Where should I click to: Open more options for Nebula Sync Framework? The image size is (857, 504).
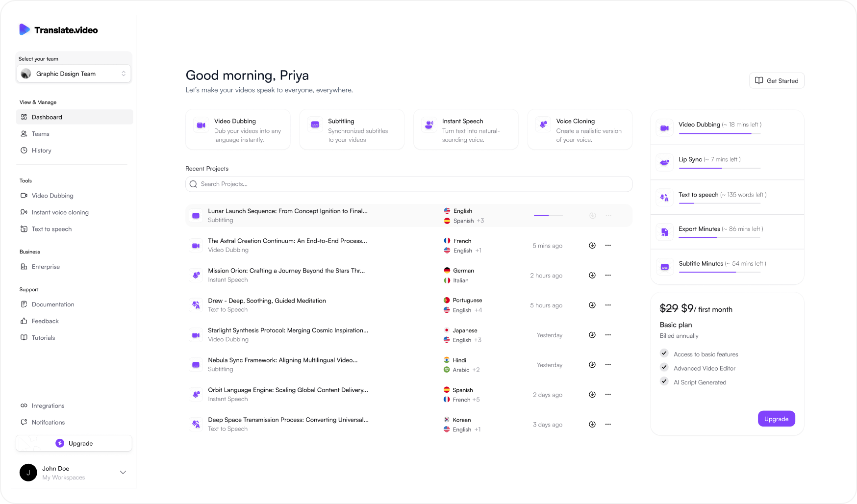[608, 365]
